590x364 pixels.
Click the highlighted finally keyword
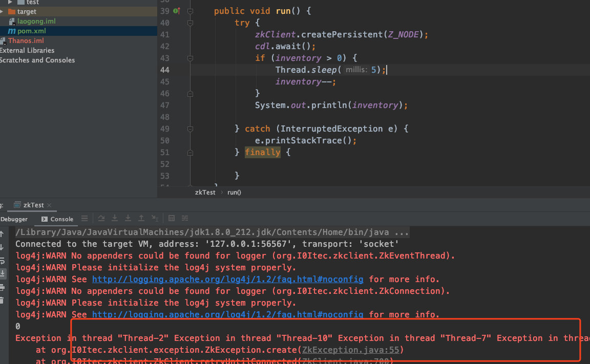coord(263,152)
